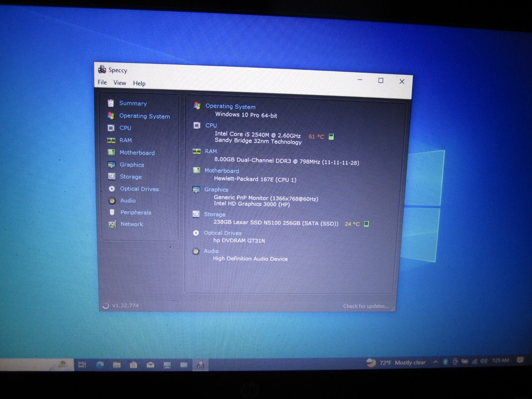The width and height of the screenshot is (532, 399).
Task: Open the Summary section in Speccy sidebar
Action: coord(133,103)
